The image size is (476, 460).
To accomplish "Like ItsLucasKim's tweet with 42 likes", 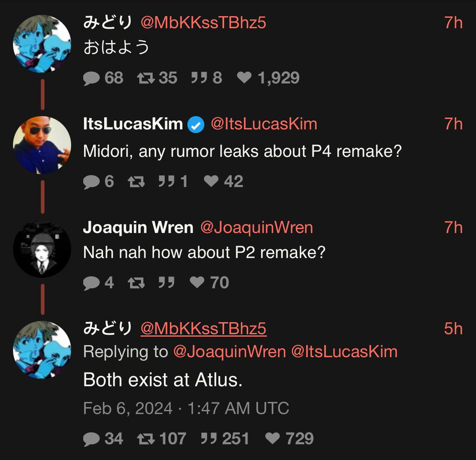I will (x=212, y=182).
